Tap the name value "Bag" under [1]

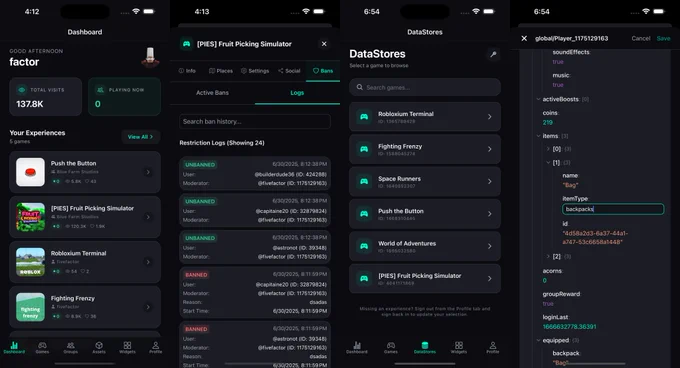tap(570, 185)
